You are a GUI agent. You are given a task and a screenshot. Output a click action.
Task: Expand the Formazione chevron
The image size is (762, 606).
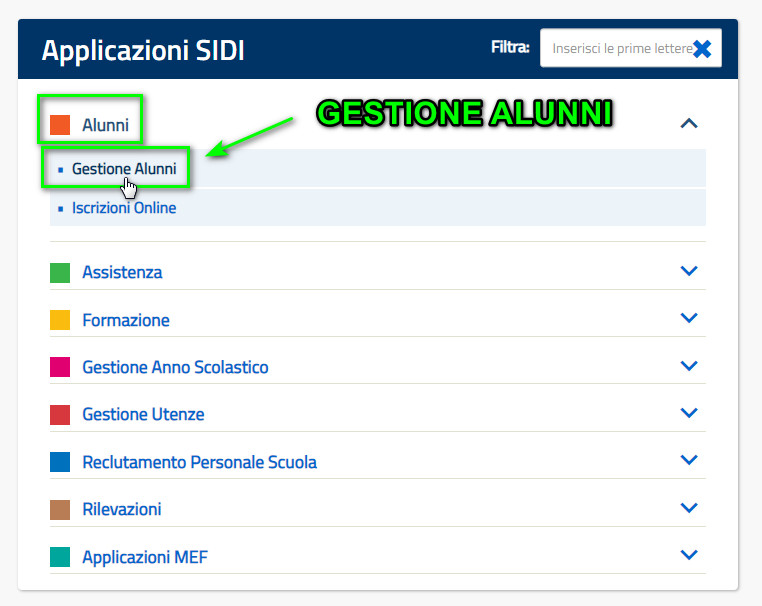click(689, 318)
